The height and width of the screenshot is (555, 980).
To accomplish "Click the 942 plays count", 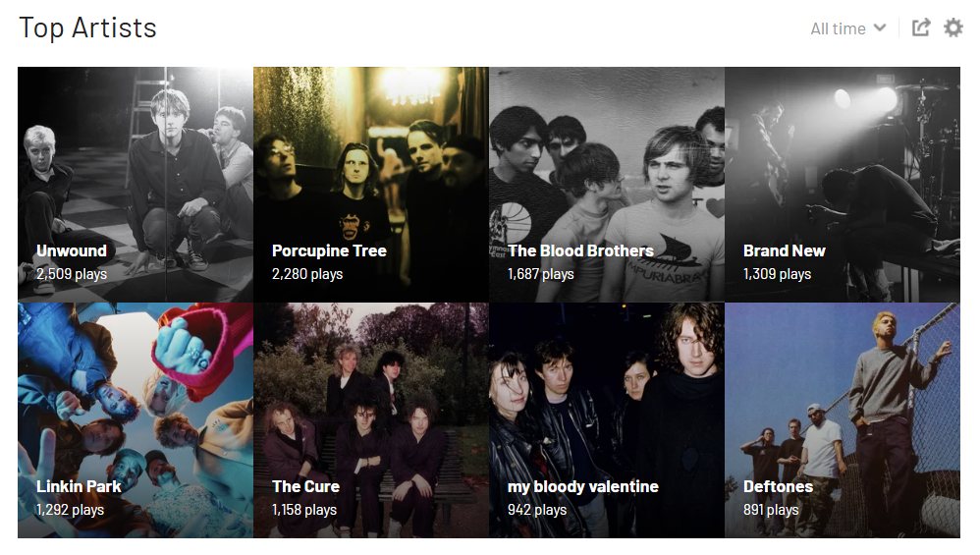I will coord(537,510).
